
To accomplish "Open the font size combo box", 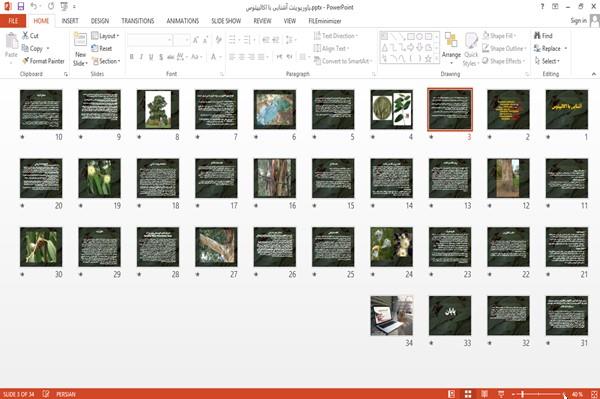I will (x=181, y=40).
